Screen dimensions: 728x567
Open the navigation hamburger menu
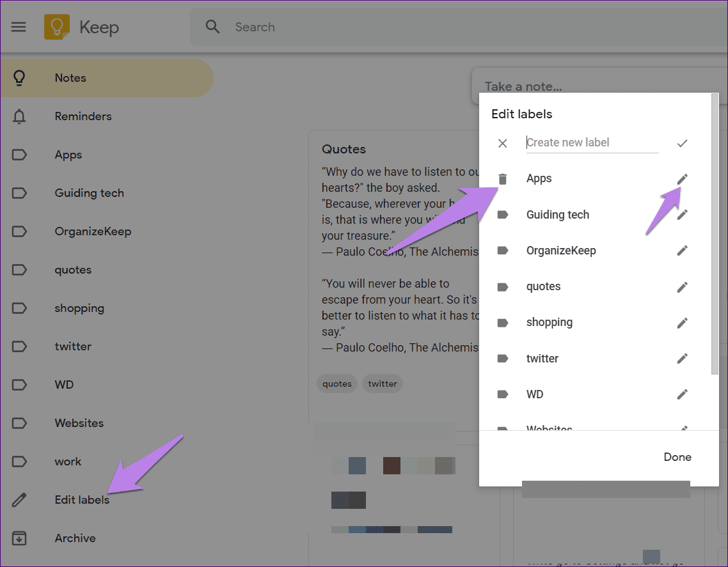19,27
